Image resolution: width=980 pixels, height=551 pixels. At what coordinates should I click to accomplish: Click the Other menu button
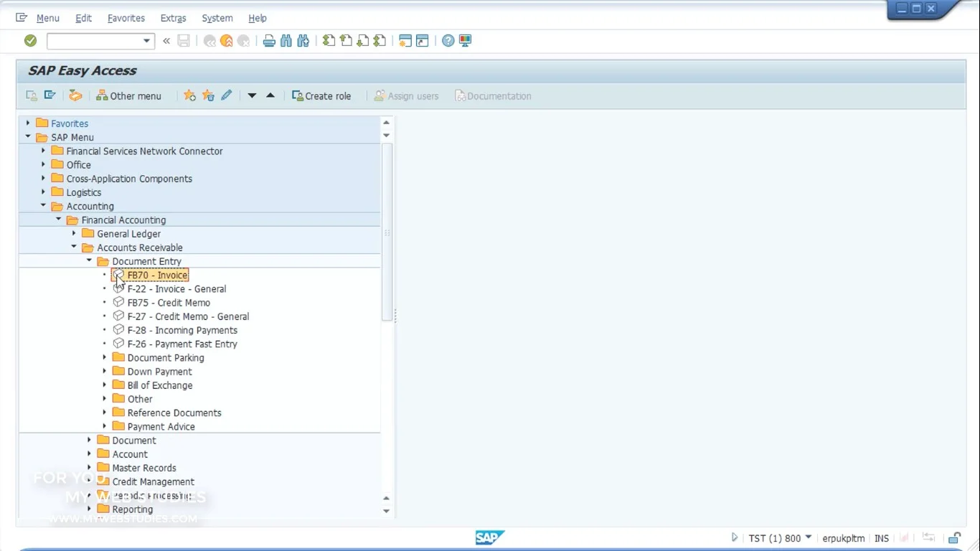click(128, 95)
